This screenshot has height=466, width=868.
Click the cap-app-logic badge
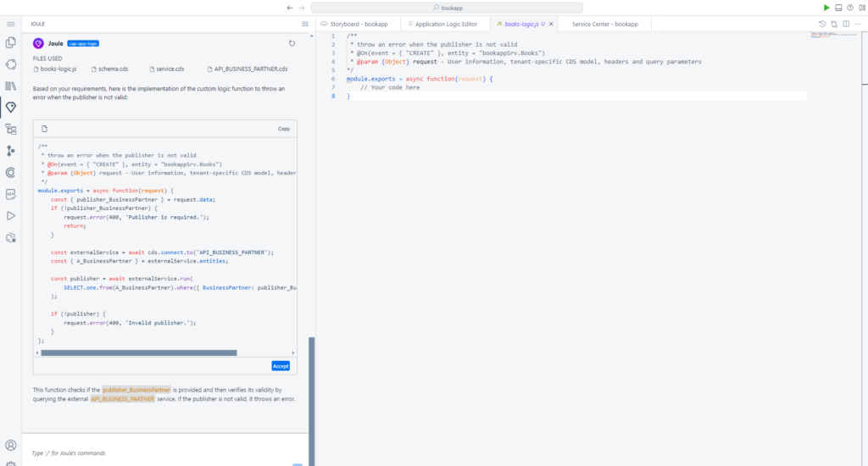[x=83, y=43]
